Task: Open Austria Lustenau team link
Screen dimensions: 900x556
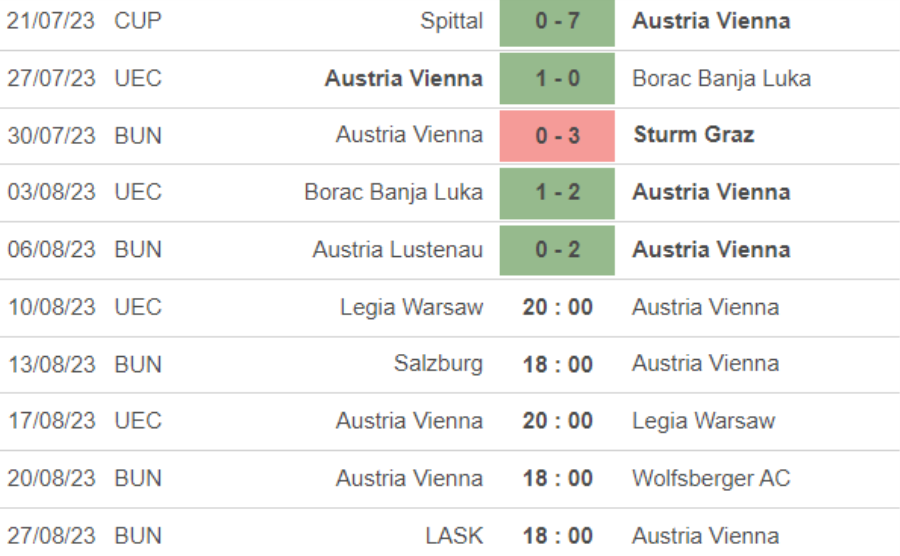Action: (397, 249)
